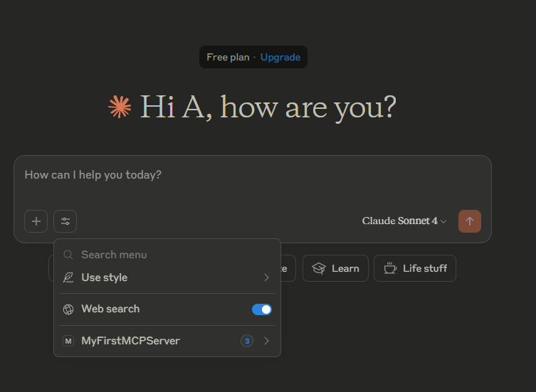536x392 pixels.
Task: Focus the Search menu input field
Action: click(167, 255)
